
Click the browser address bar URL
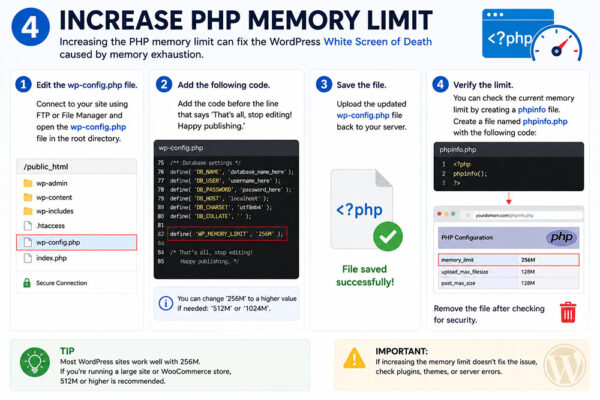click(x=504, y=216)
